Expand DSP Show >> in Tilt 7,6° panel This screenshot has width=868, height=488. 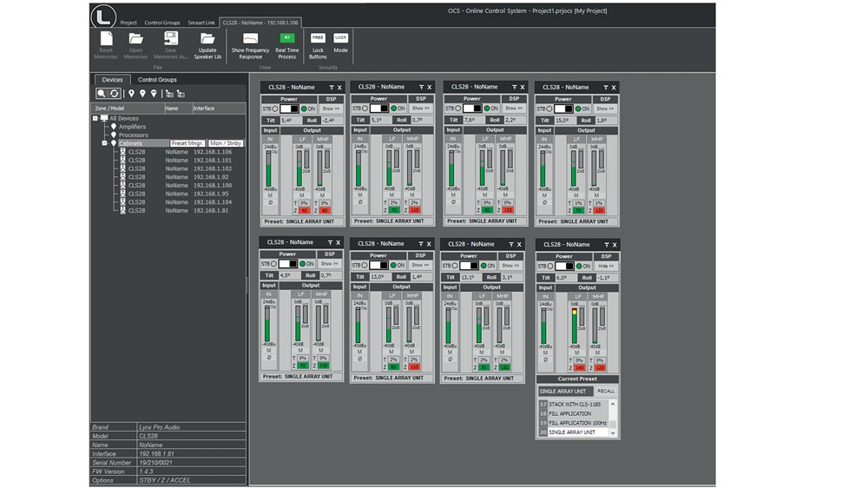click(x=514, y=108)
